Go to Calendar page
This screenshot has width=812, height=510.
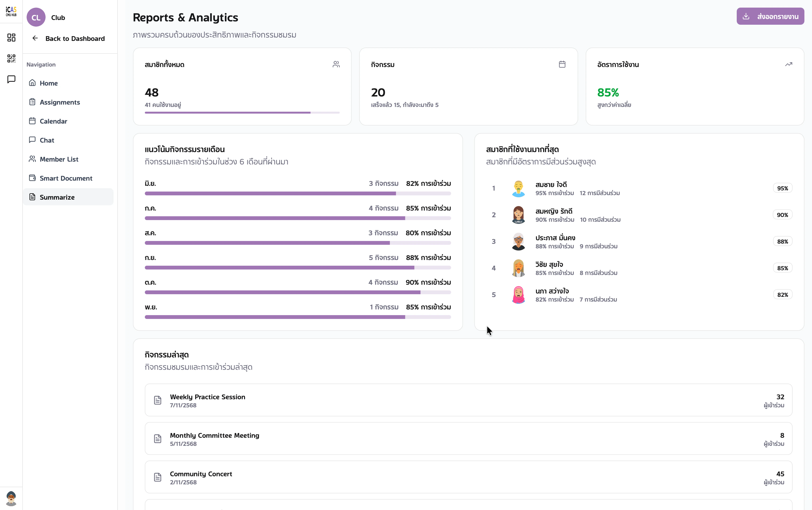click(68, 121)
